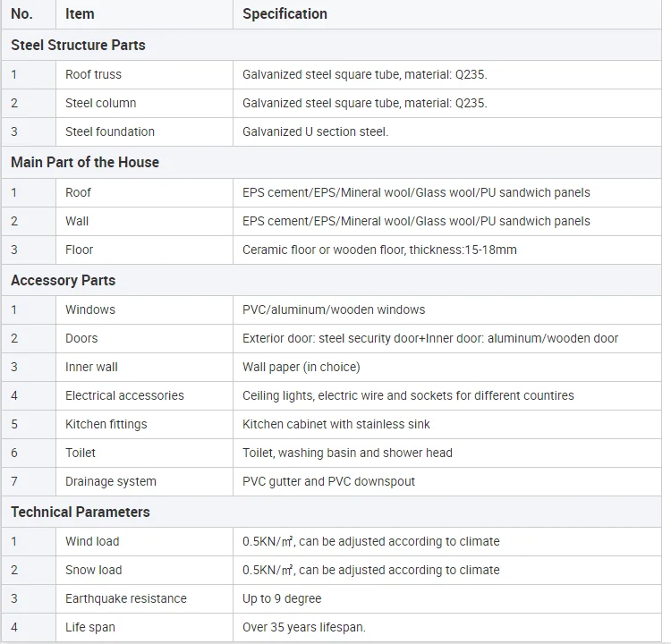Click the "No." column header

21,14
